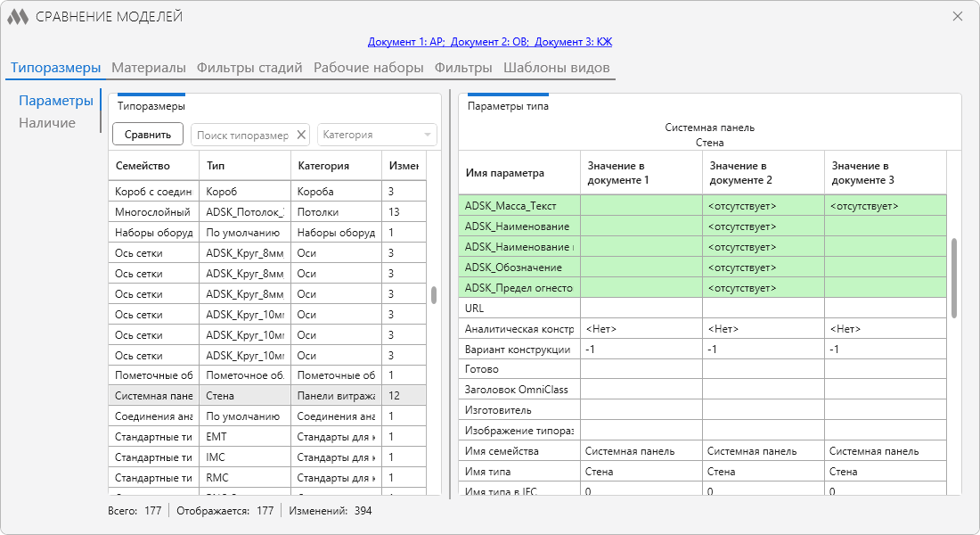
Task: Switch to the Шаблоны видов tab
Action: [556, 68]
